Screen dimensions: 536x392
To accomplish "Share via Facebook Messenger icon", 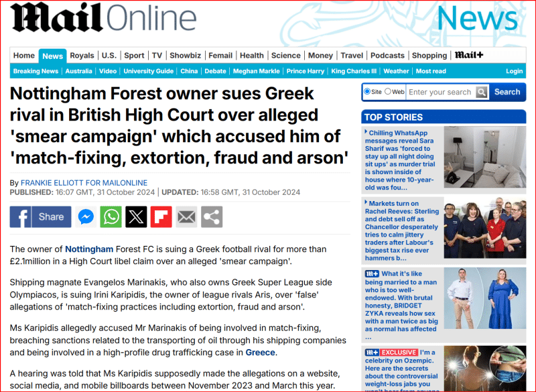I will pos(86,216).
